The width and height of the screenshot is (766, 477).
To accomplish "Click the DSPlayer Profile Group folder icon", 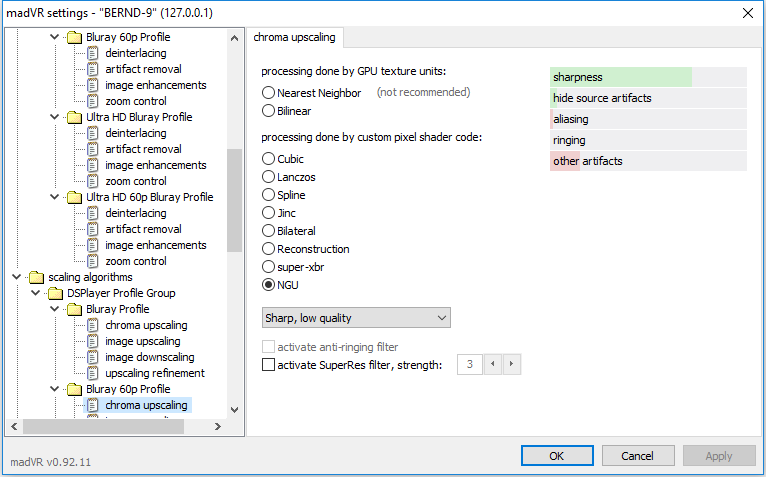I will pos(55,293).
